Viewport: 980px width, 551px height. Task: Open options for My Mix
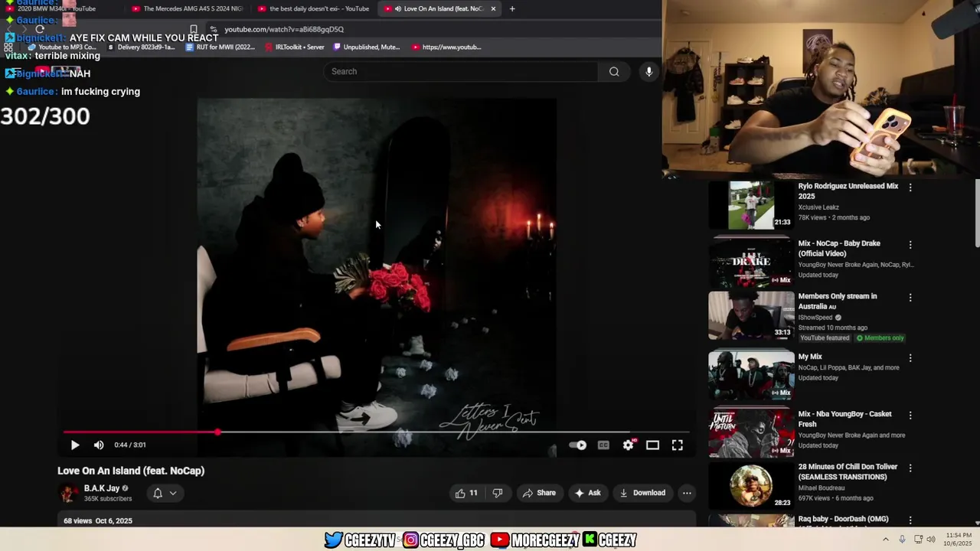tap(910, 358)
